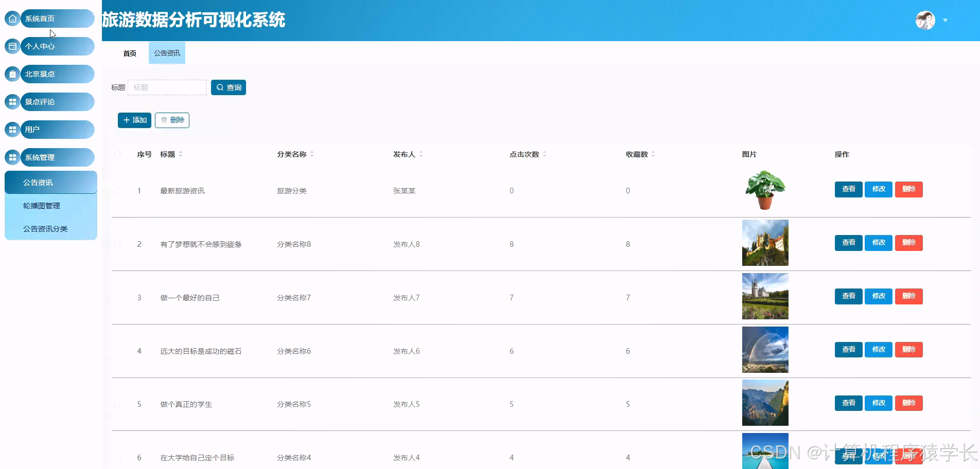The image size is (980, 469).
Task: Select the 公告资讯分类 submenu item
Action: pyautogui.click(x=45, y=229)
